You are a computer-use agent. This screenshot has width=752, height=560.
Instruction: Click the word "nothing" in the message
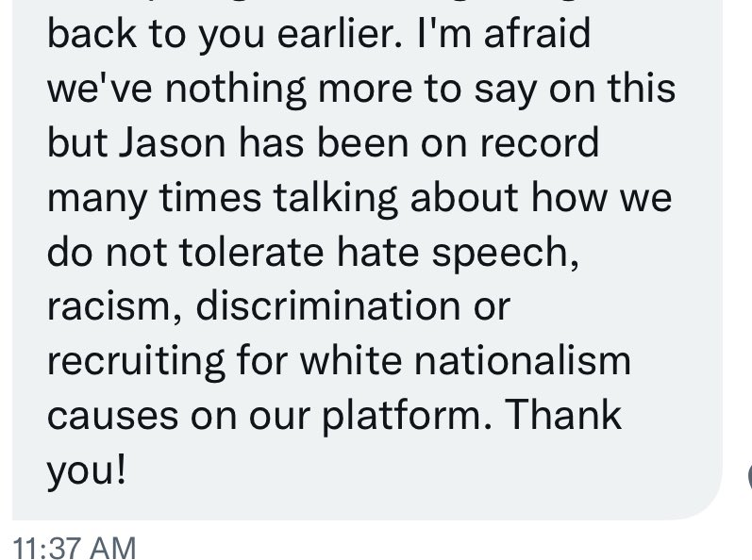pyautogui.click(x=236, y=90)
